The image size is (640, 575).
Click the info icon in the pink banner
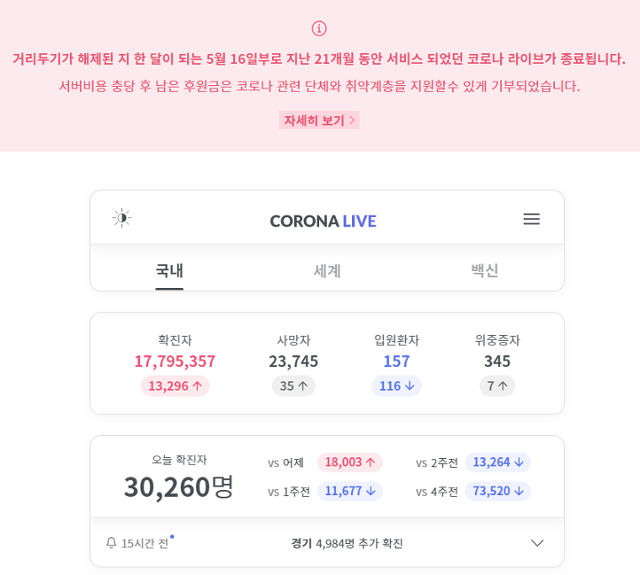pyautogui.click(x=319, y=28)
